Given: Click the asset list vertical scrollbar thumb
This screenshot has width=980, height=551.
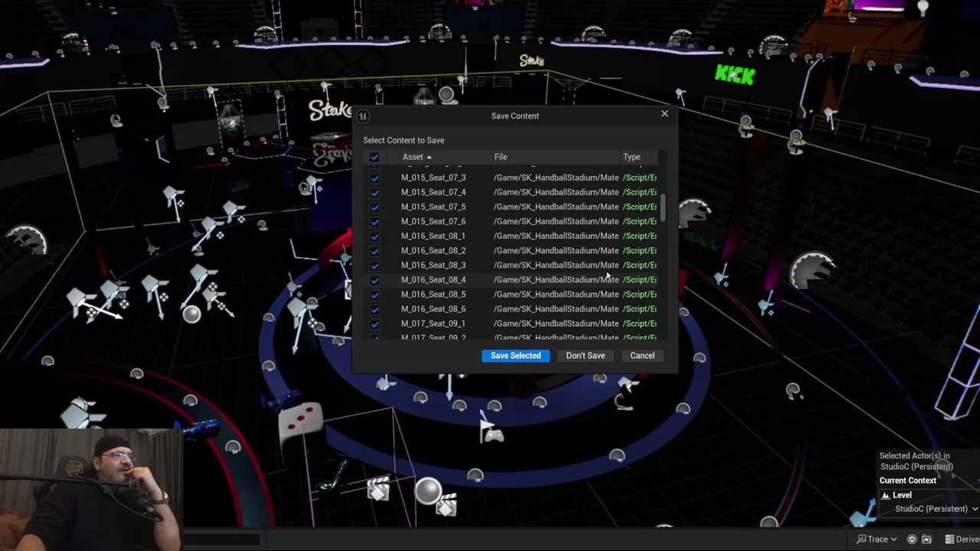Looking at the screenshot, I should (x=663, y=207).
